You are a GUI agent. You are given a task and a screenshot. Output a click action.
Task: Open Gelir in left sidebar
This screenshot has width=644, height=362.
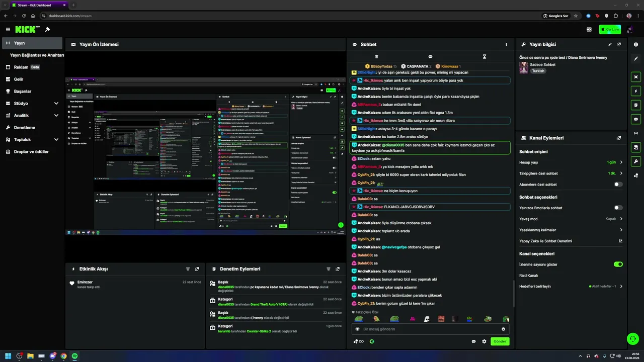click(33, 79)
